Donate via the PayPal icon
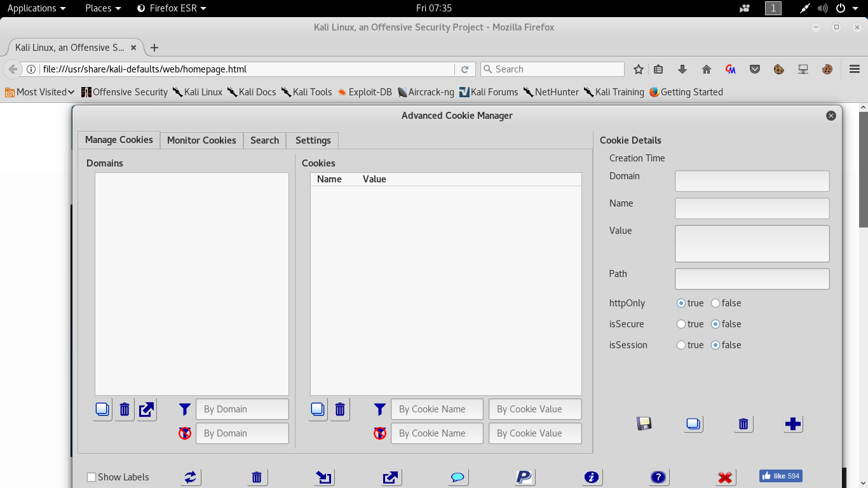Screen dimensions: 868x488 pos(524,477)
